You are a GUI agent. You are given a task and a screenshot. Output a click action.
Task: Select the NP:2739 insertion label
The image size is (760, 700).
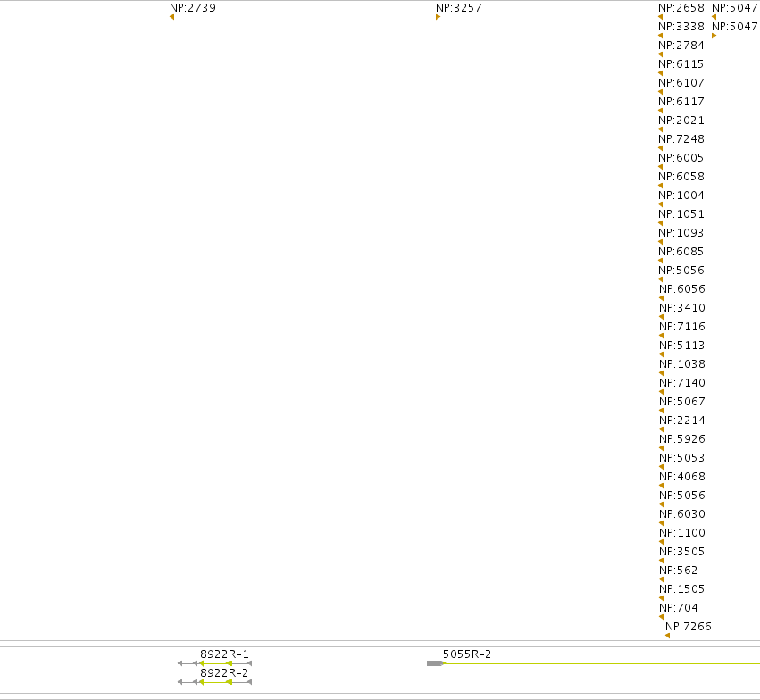(x=192, y=8)
